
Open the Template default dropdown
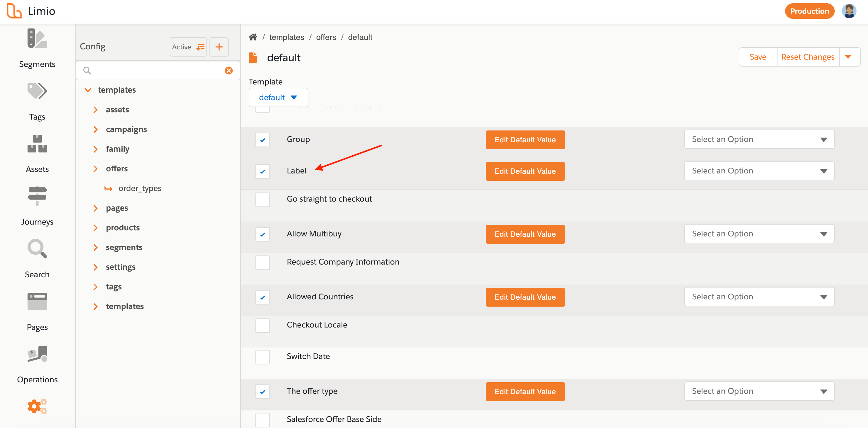click(x=278, y=97)
